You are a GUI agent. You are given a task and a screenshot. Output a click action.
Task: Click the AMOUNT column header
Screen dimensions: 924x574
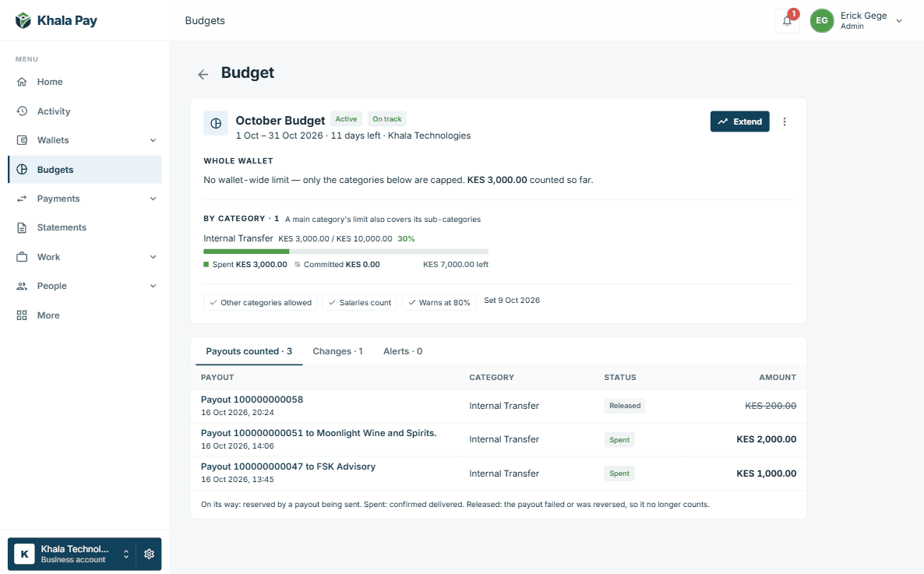coord(778,377)
